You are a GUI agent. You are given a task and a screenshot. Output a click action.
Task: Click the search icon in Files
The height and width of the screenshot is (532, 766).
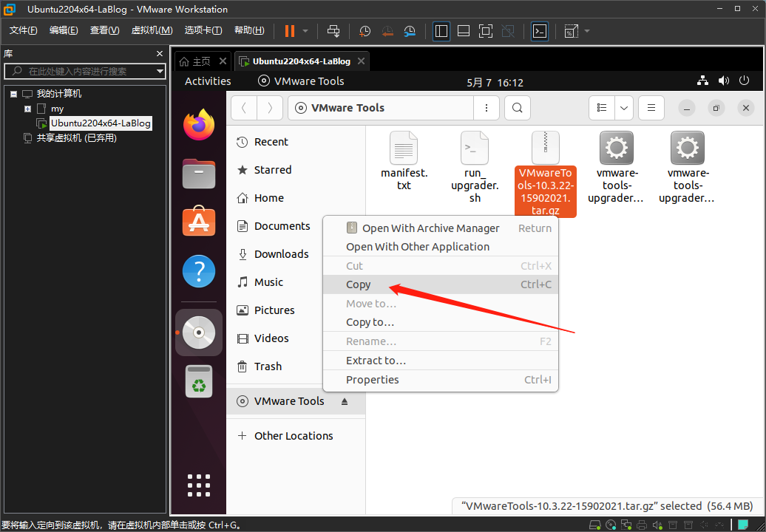coord(518,108)
